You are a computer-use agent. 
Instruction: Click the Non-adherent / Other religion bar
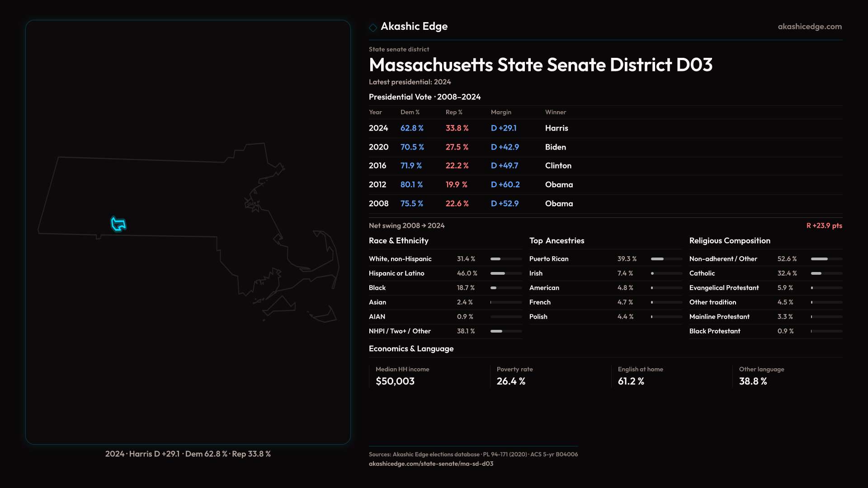tap(826, 259)
